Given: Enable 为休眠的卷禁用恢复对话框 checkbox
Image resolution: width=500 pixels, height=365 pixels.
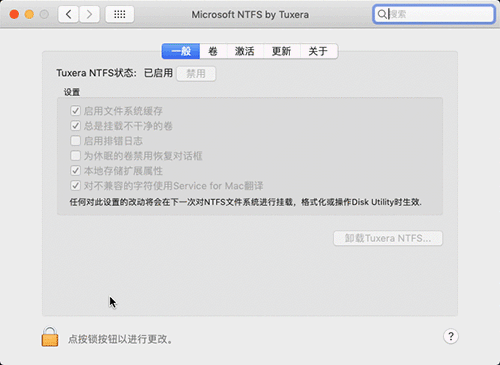Looking at the screenshot, I should click(76, 156).
